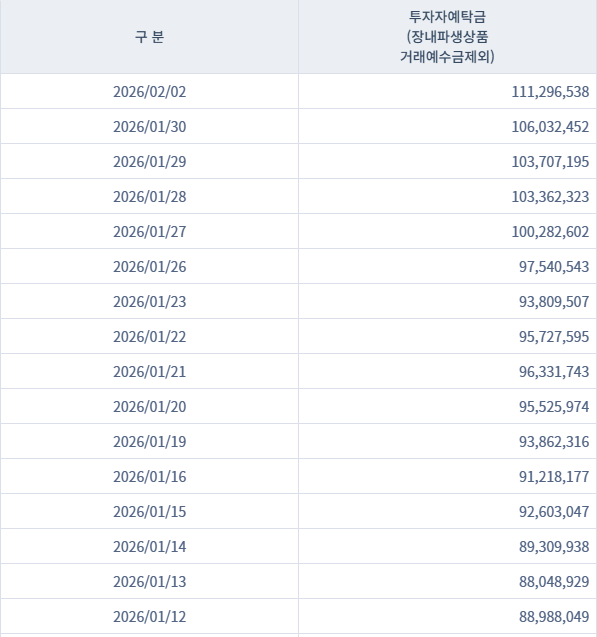Select the value 111,296,538
The width and height of the screenshot is (597, 637).
point(550,92)
